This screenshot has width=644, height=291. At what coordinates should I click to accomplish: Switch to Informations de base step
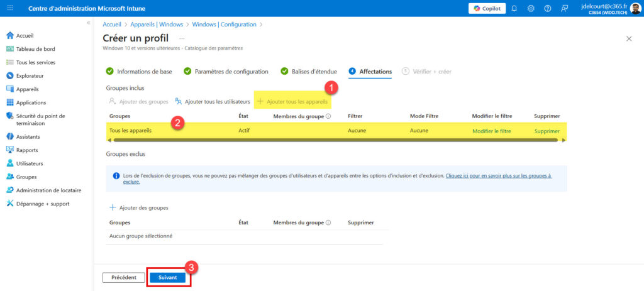tap(144, 72)
